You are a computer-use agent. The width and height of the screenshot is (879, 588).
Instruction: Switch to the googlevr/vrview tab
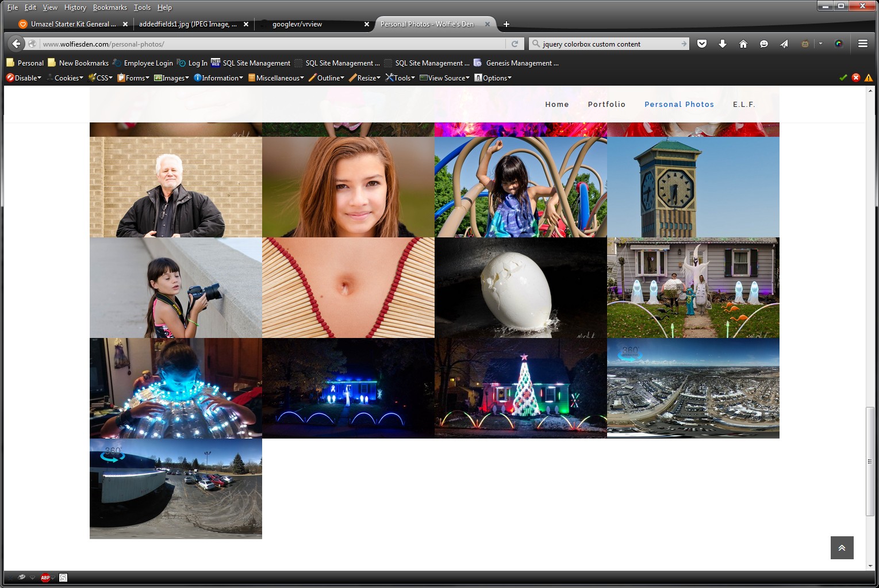pyautogui.click(x=313, y=24)
